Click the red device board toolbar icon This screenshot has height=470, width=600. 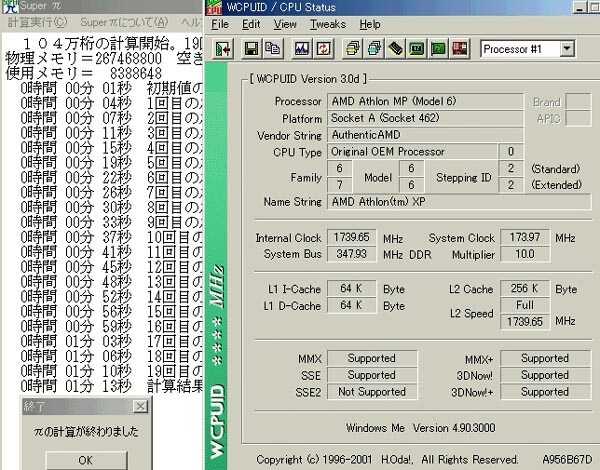click(460, 49)
